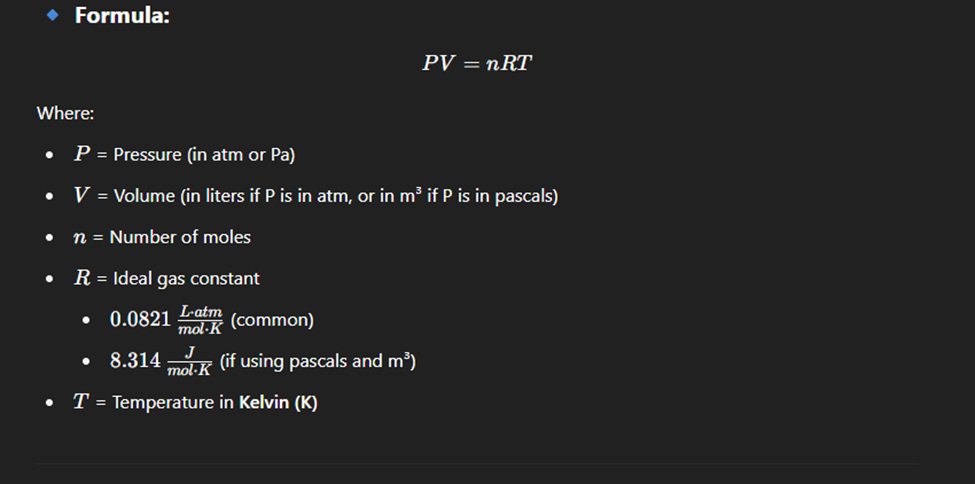
Task: Click the bold Kelvin (K) text
Action: [x=278, y=402]
